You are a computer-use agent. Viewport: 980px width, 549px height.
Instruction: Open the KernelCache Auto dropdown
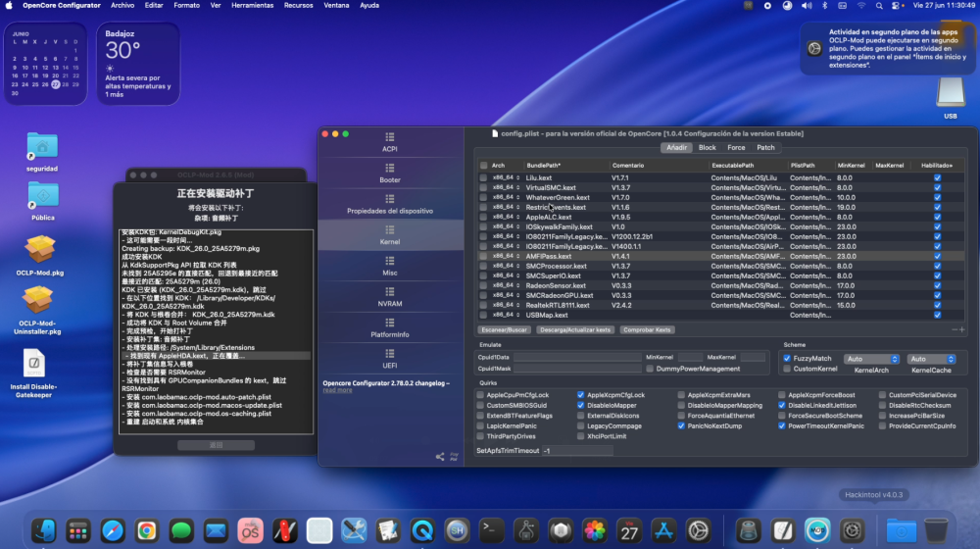point(931,359)
